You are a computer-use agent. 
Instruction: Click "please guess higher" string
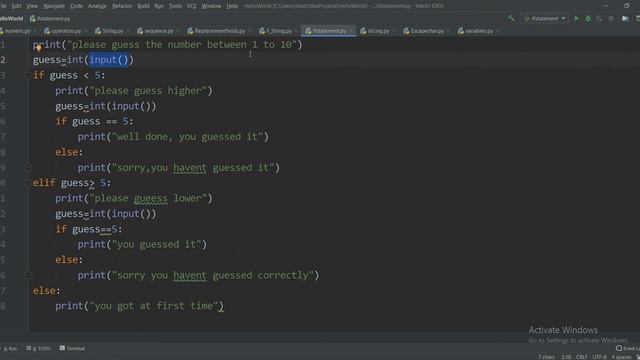[x=148, y=91]
